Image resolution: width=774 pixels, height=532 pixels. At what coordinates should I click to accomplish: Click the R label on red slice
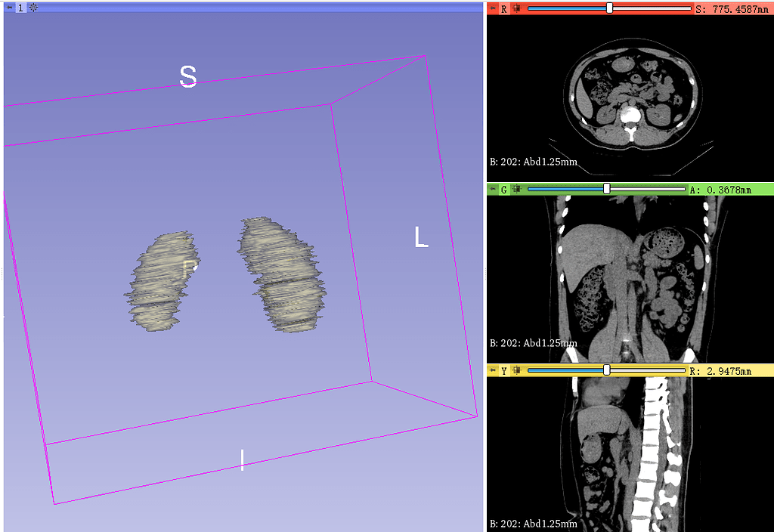504,8
